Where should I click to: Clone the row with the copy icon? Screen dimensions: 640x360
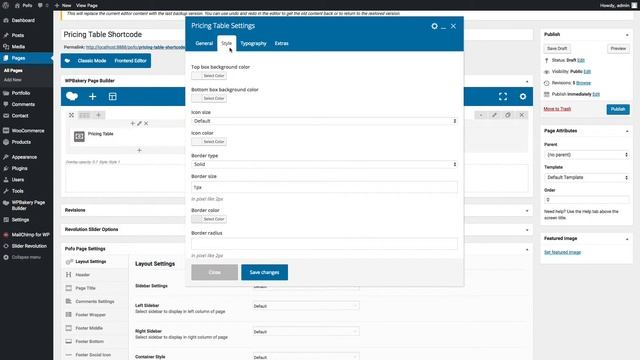pyautogui.click(x=508, y=115)
